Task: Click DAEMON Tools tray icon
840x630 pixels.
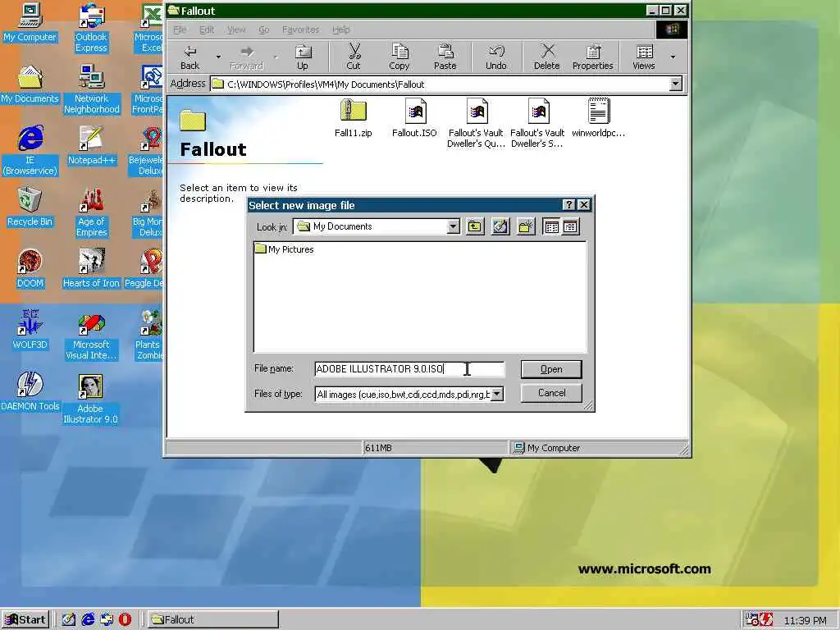Action: (x=766, y=620)
